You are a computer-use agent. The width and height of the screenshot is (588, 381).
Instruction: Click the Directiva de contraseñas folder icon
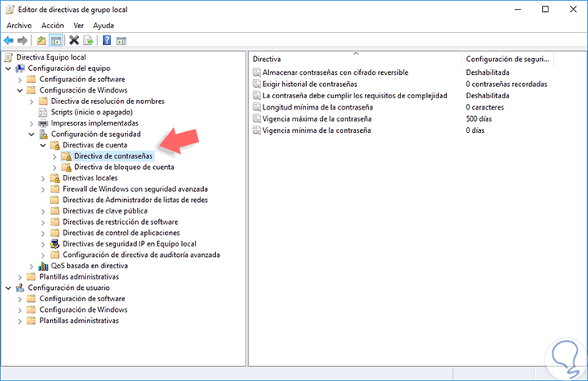(x=66, y=156)
